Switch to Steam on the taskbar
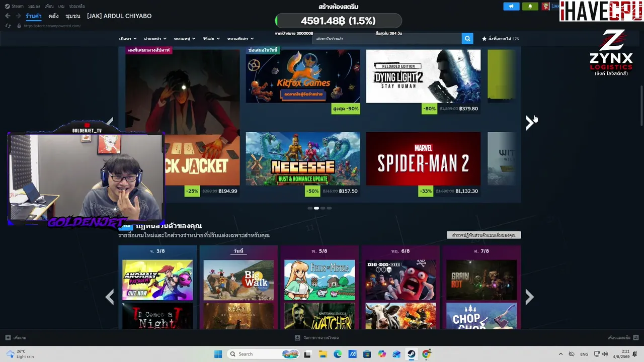The image size is (644, 362). 412,354
